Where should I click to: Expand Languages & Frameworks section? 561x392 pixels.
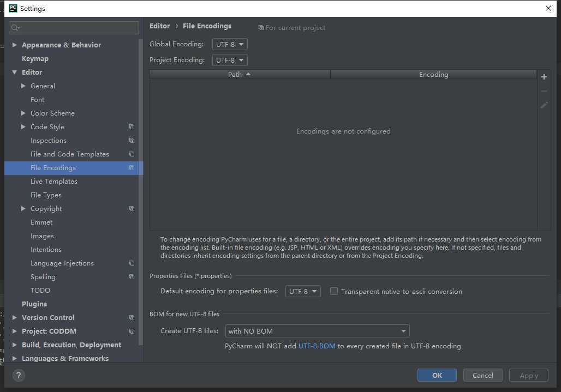tap(14, 358)
